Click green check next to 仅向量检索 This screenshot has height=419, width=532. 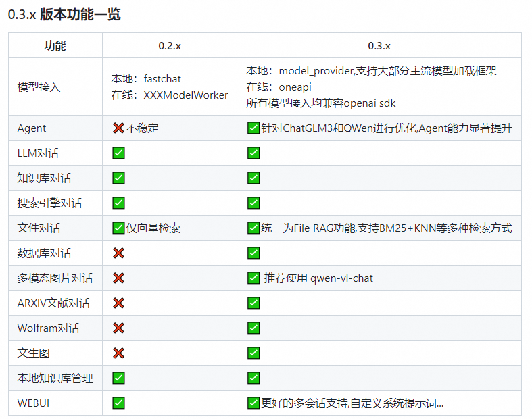coord(118,228)
